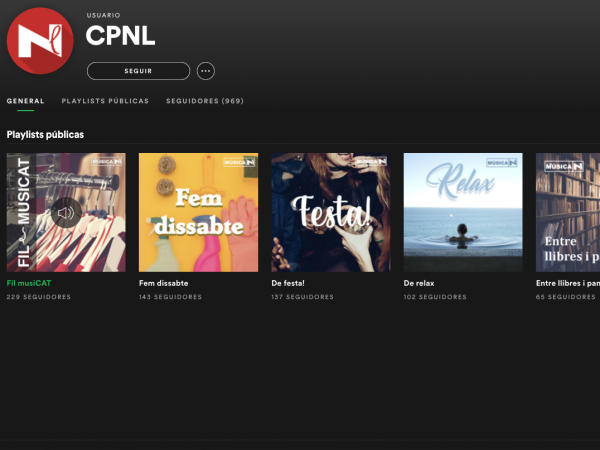The width and height of the screenshot is (600, 450).
Task: Click Música N badge on Fem dissabte cover
Action: click(240, 163)
